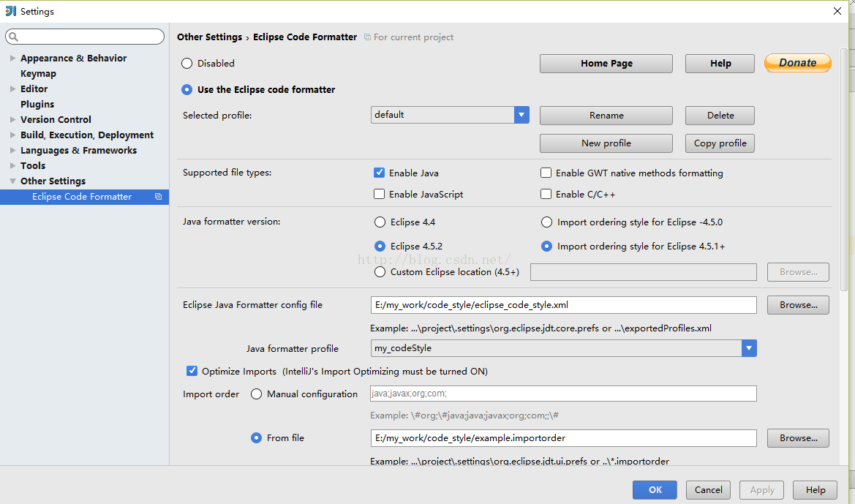Expand the Version Control node
855x504 pixels.
[12, 119]
